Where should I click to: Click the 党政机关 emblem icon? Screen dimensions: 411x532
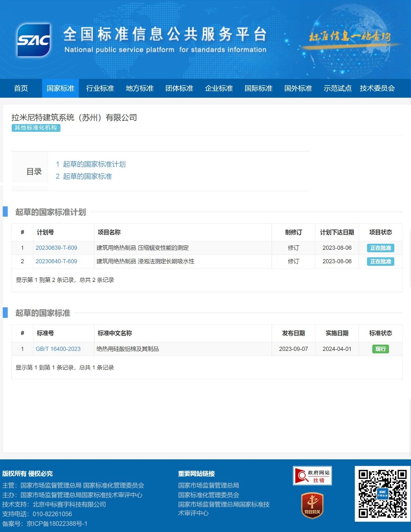(x=312, y=506)
